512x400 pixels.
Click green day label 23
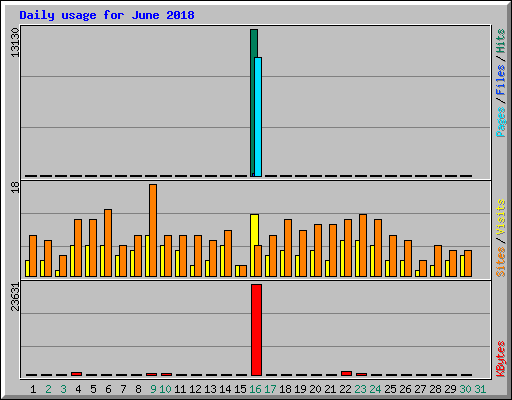click(x=360, y=389)
